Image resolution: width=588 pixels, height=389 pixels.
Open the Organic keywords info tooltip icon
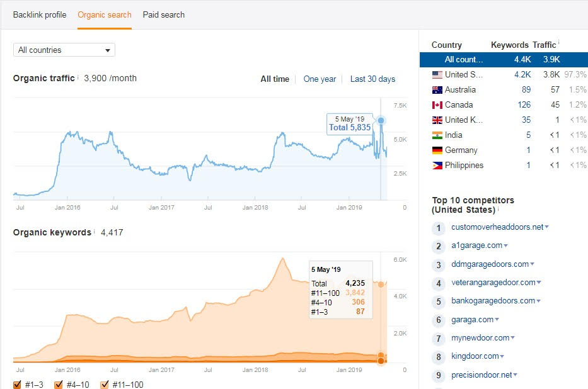(94, 232)
